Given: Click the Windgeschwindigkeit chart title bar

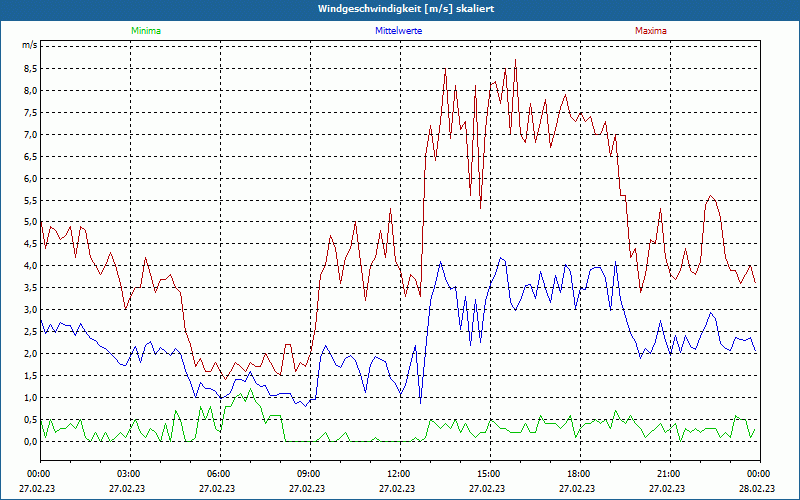Looking at the screenshot, I should pyautogui.click(x=400, y=9).
